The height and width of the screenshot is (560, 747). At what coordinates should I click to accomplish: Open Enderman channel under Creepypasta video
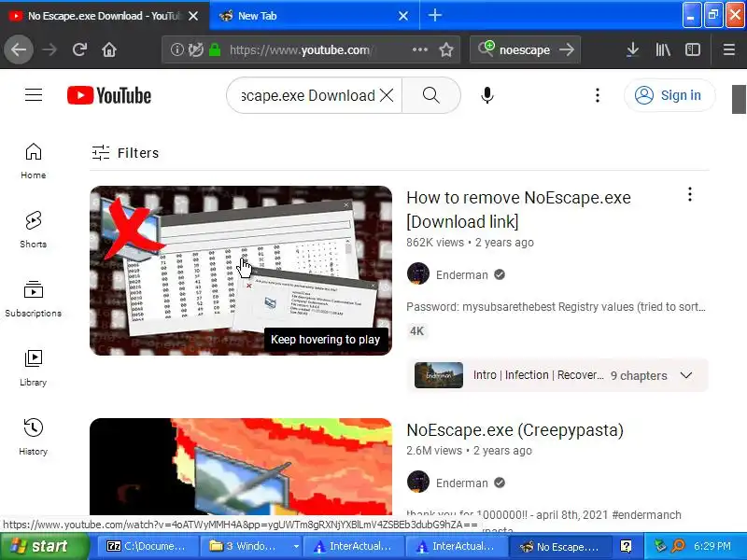click(x=461, y=483)
